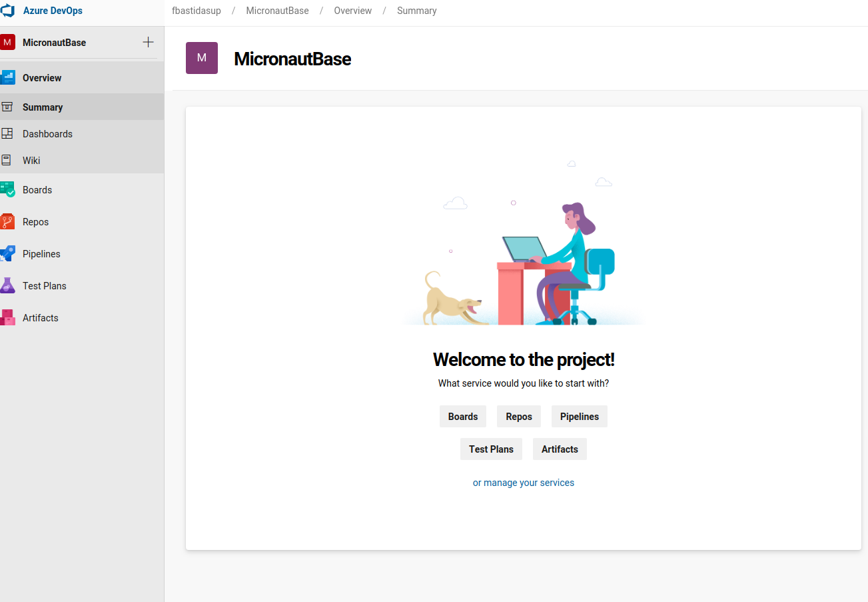Image resolution: width=868 pixels, height=602 pixels.
Task: Click the Pipelines rocket icon
Action: 7,253
